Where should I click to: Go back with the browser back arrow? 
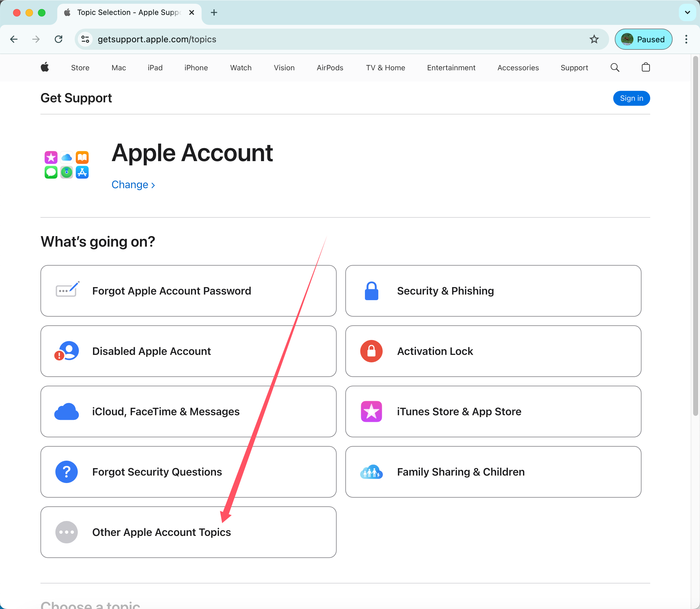[x=14, y=40]
